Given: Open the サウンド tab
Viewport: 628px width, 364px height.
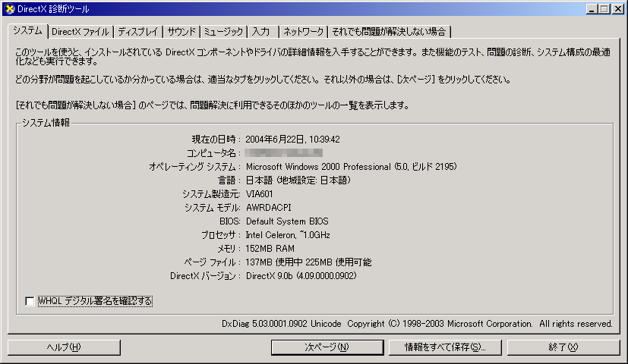Looking at the screenshot, I should coord(181,32).
